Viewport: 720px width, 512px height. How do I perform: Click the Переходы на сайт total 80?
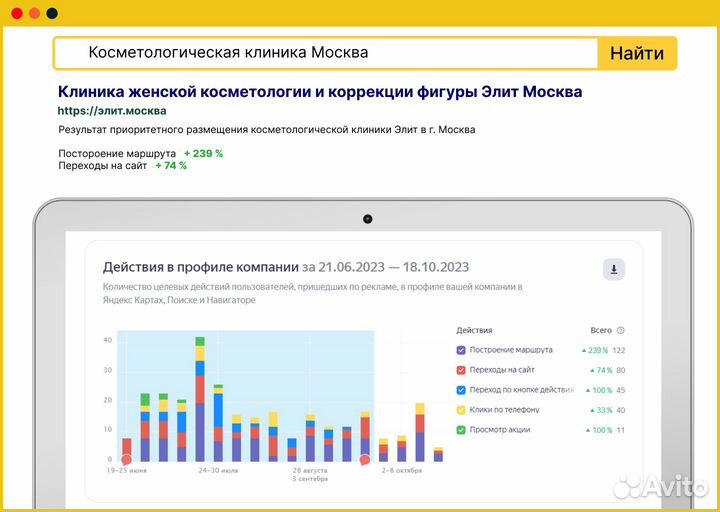click(x=620, y=370)
